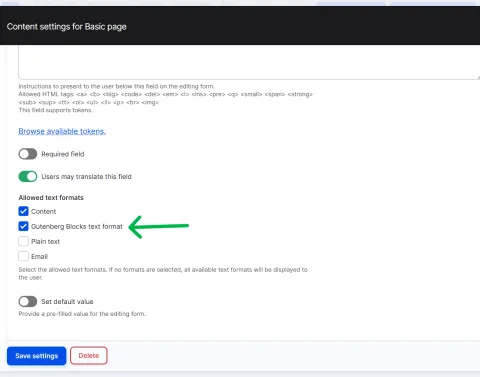Uncheck the Content text format
Viewport: 480px width, 377px height.
point(23,211)
